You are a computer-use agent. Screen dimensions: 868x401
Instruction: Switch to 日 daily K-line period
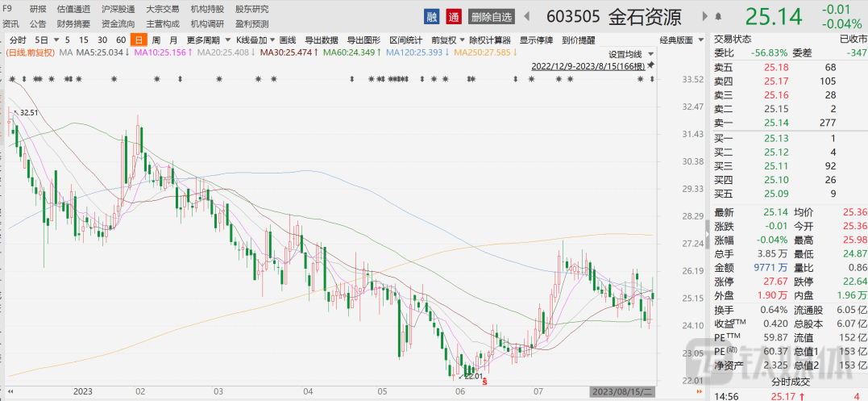(x=138, y=40)
